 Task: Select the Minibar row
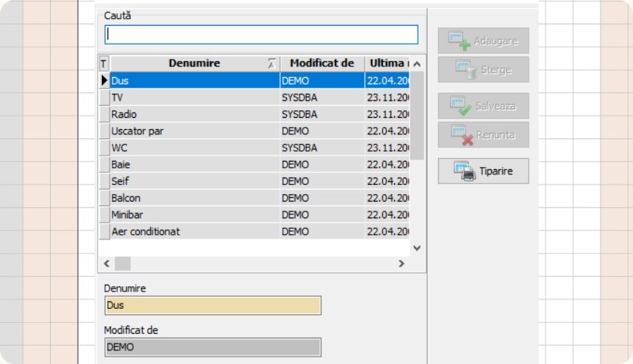(x=194, y=214)
